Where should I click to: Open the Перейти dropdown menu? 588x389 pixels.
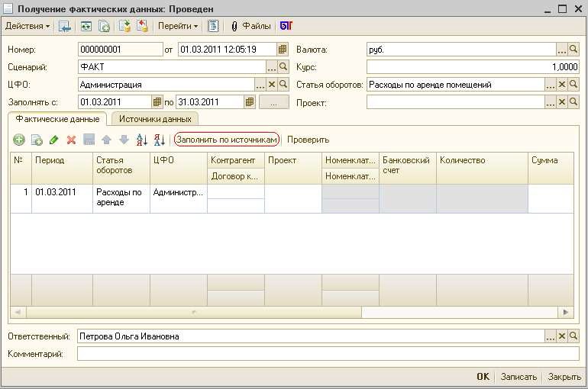click(x=178, y=26)
